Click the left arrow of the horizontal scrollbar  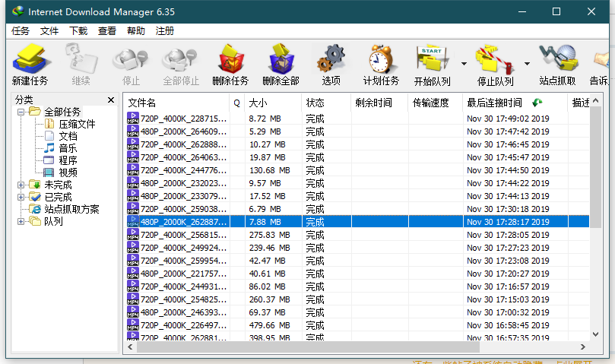click(x=130, y=347)
